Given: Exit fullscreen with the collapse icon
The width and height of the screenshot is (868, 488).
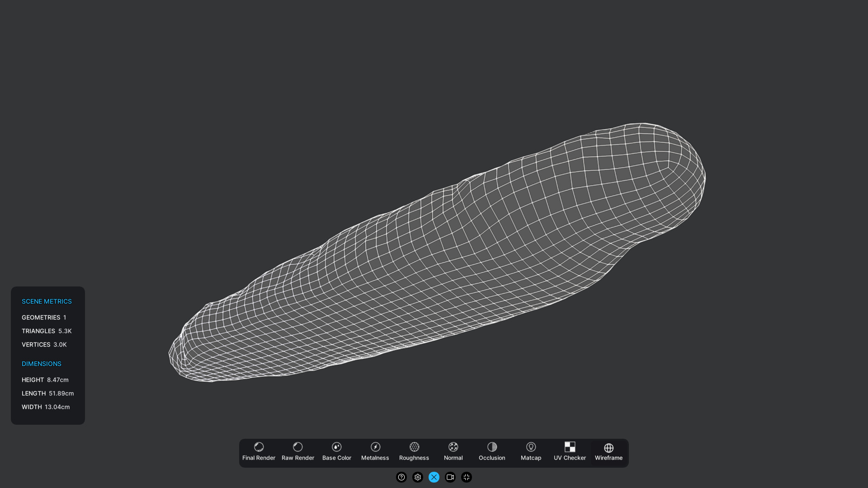Looking at the screenshot, I should pos(466,477).
